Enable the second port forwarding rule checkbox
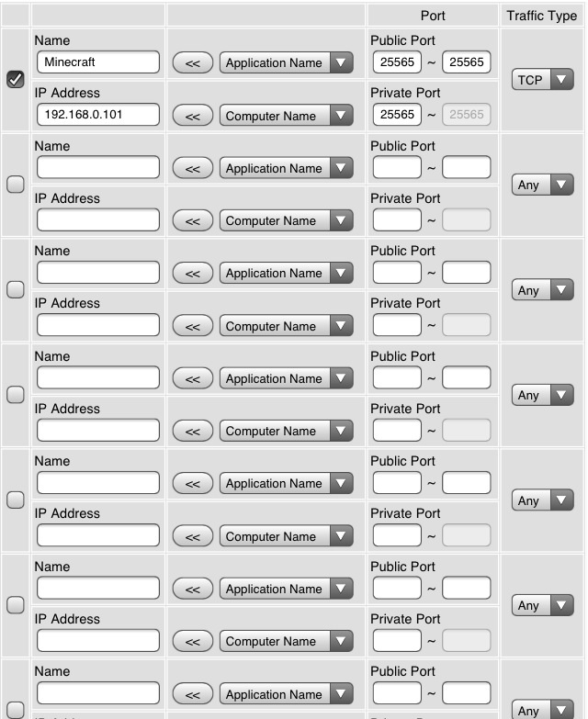This screenshot has height=719, width=588. 15,185
